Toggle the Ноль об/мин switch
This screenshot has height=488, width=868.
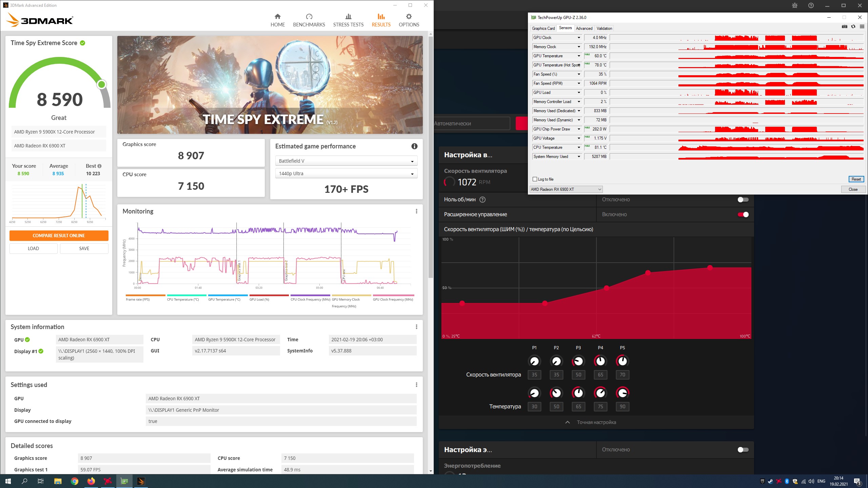point(743,200)
